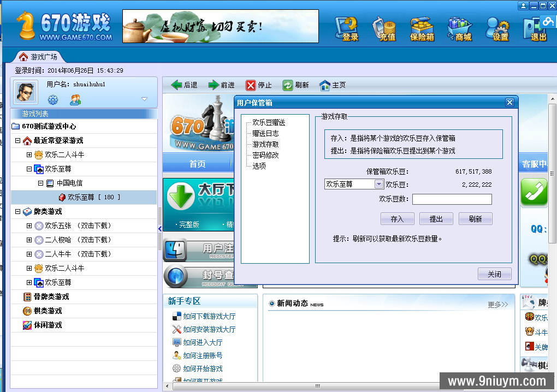This screenshot has height=392, width=557.
Task: Close the 用户保管箱 dialog with 关闭
Action: 494,274
